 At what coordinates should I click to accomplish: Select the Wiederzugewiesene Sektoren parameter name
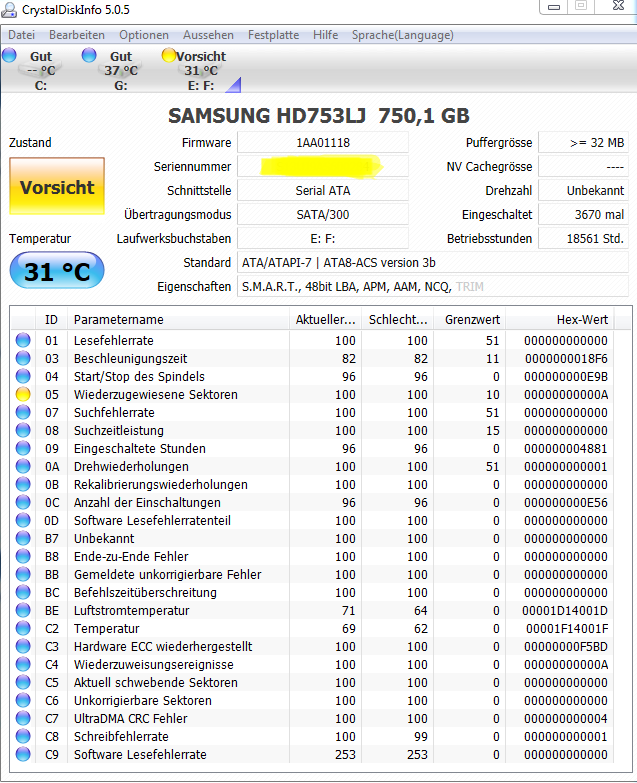[x=156, y=394]
